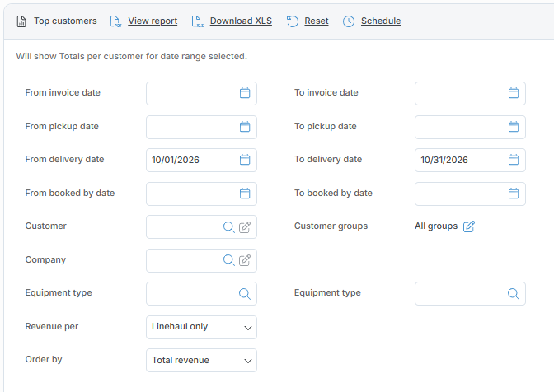The image size is (554, 392).
Task: Click the Reset arrow icon
Action: click(x=292, y=21)
